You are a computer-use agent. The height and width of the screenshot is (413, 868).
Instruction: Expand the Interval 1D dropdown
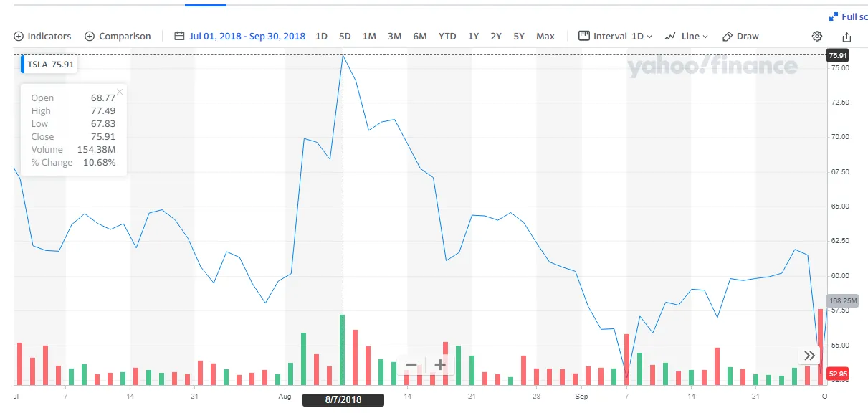pyautogui.click(x=616, y=37)
